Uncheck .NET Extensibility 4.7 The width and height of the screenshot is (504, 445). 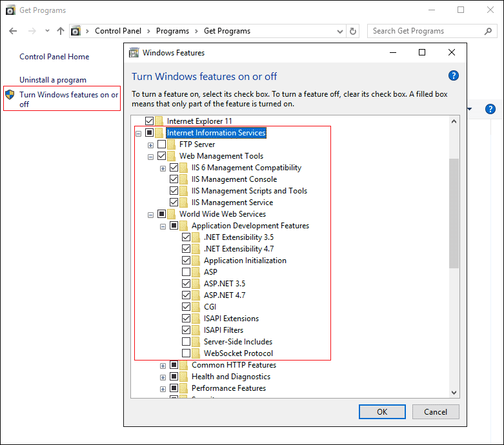(186, 249)
